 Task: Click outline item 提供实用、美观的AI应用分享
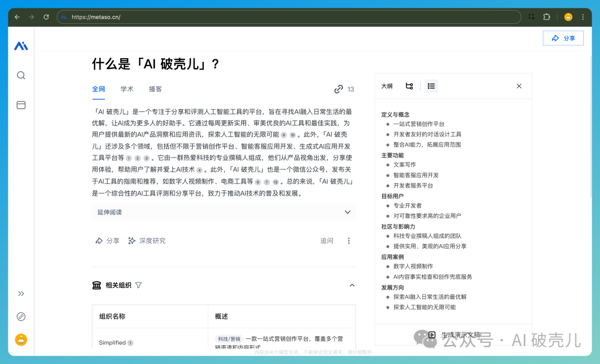pos(430,246)
